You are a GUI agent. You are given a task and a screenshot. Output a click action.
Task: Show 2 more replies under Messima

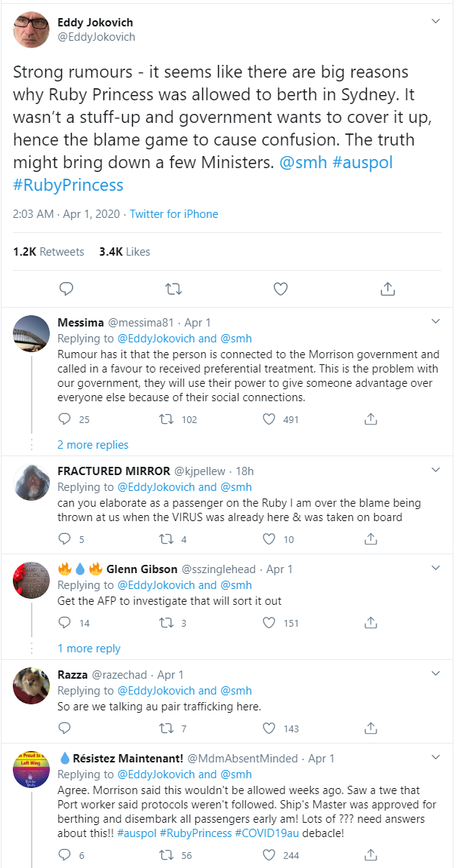(x=93, y=444)
